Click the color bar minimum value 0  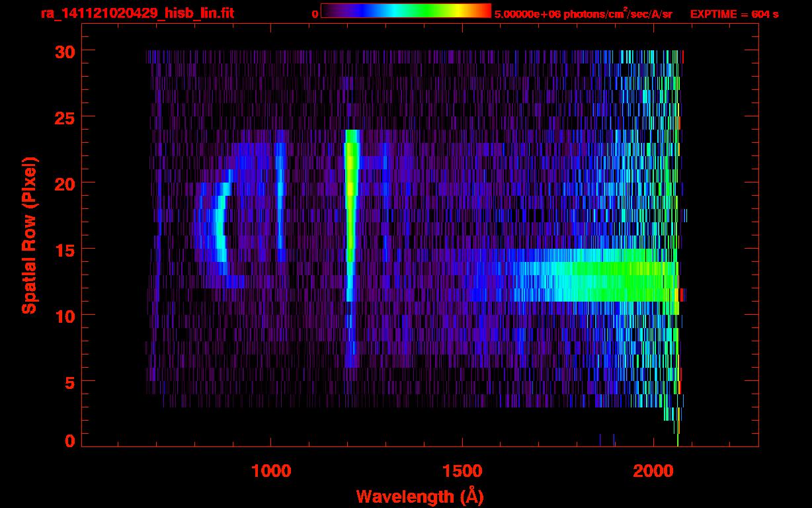(x=315, y=14)
